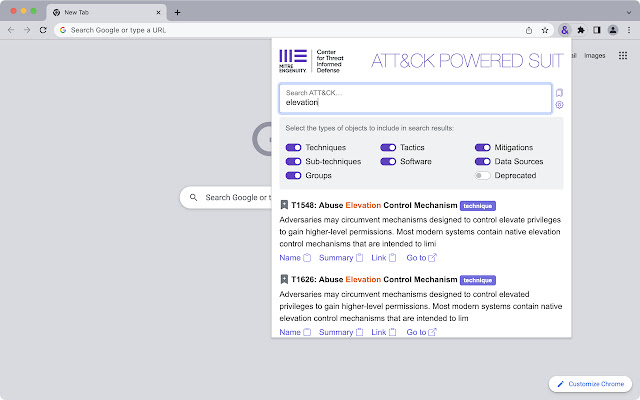Screen dimensions: 640x400
Task: Go to T1548 technique page
Action: (x=421, y=258)
